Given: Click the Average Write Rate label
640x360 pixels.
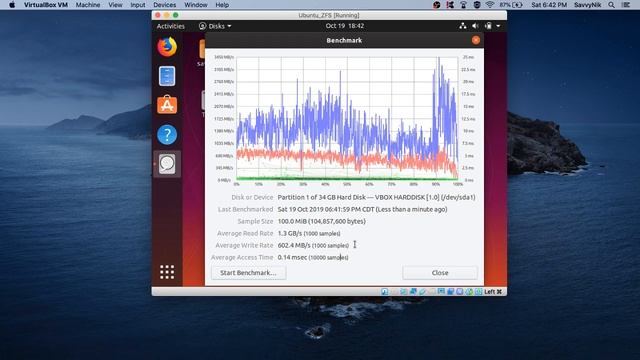Looking at the screenshot, I should pyautogui.click(x=244, y=245).
